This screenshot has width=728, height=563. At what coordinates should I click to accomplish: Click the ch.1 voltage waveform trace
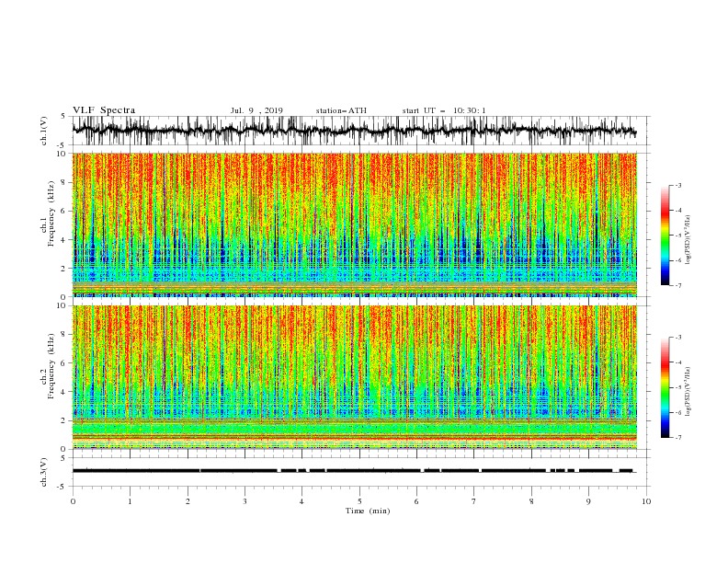[x=354, y=131]
